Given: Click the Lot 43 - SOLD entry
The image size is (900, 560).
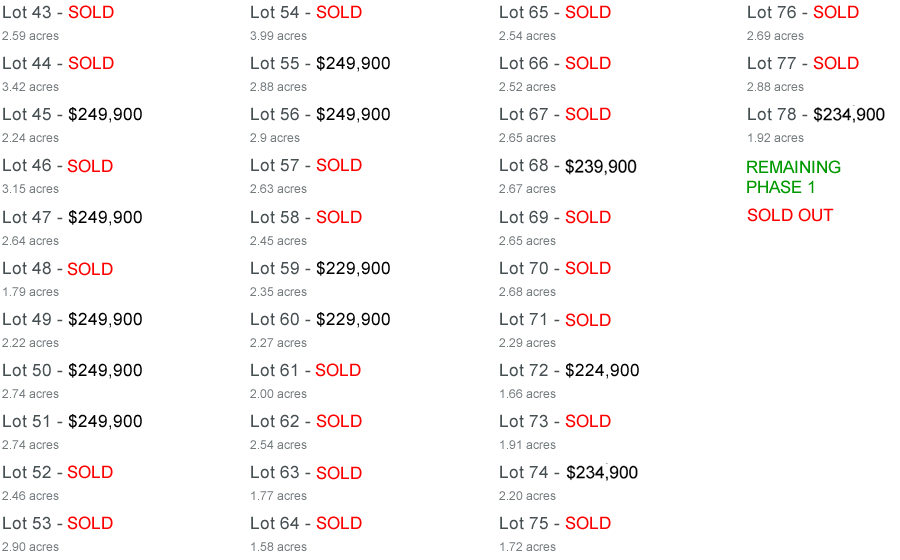Looking at the screenshot, I should pyautogui.click(x=58, y=13).
